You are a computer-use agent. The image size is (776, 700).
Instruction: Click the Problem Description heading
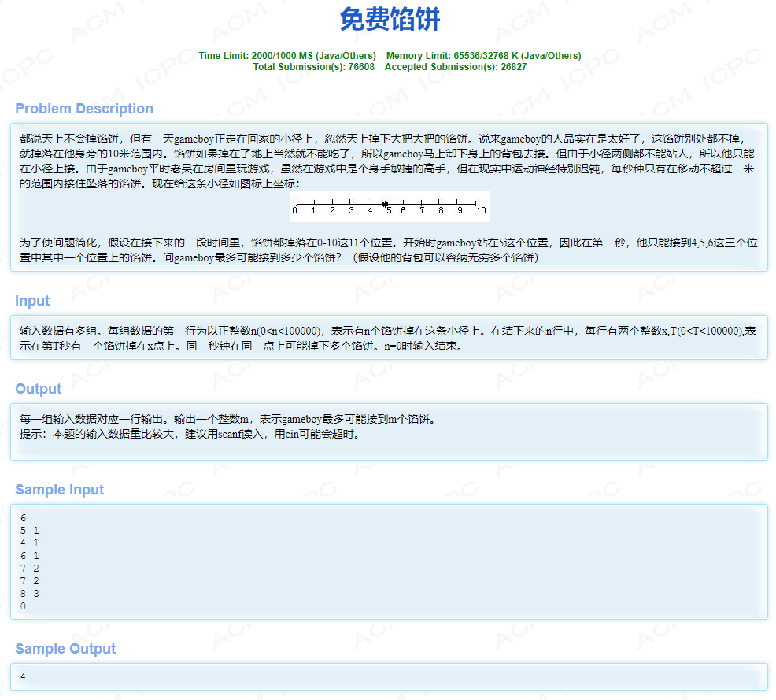point(84,109)
